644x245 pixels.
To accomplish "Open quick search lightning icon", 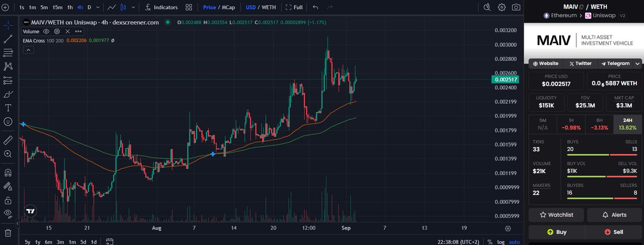I will point(487,8).
